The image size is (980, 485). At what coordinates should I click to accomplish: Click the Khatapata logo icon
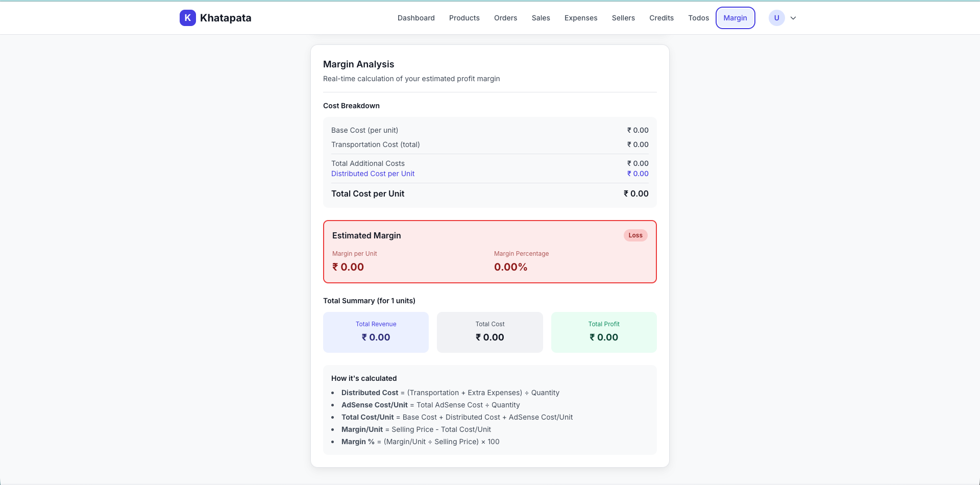pos(187,17)
